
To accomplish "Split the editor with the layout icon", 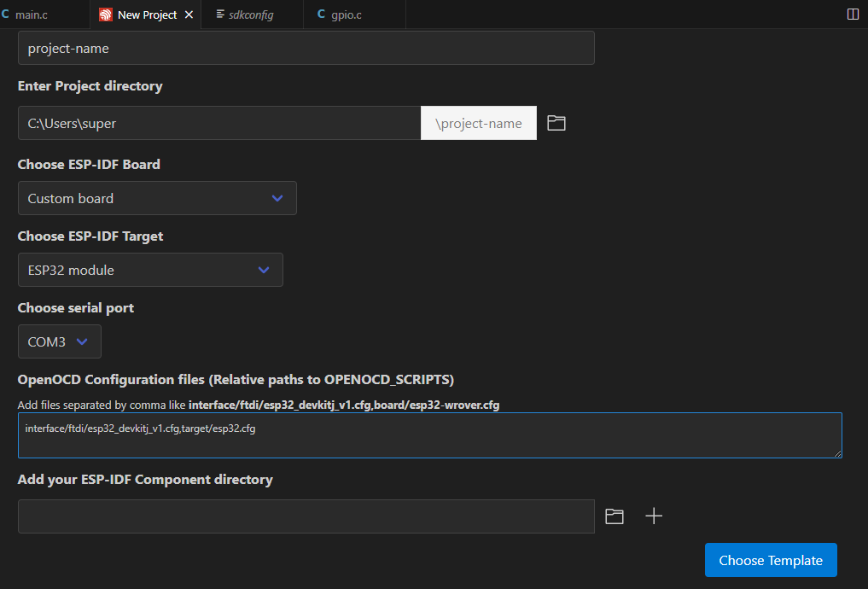I will pyautogui.click(x=853, y=15).
